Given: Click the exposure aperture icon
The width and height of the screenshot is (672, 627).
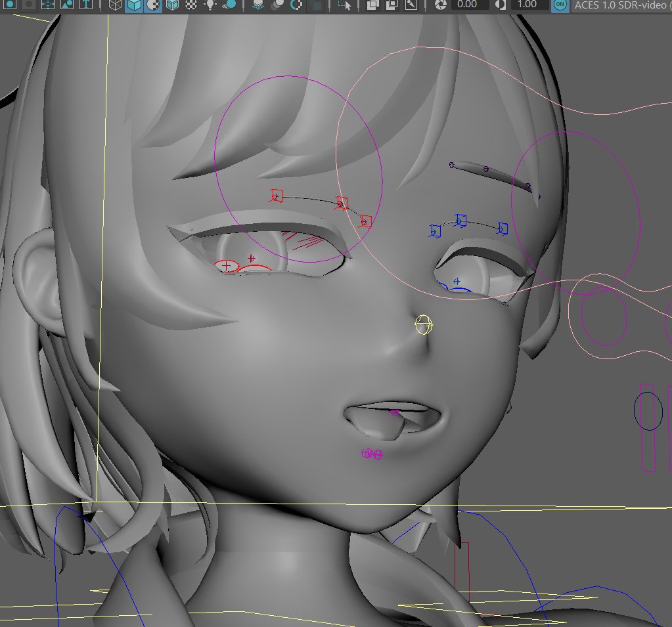Looking at the screenshot, I should pos(440,5).
